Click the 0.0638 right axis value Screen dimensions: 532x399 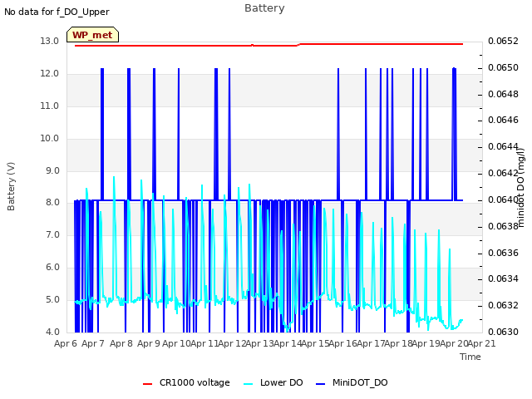pyautogui.click(x=503, y=226)
